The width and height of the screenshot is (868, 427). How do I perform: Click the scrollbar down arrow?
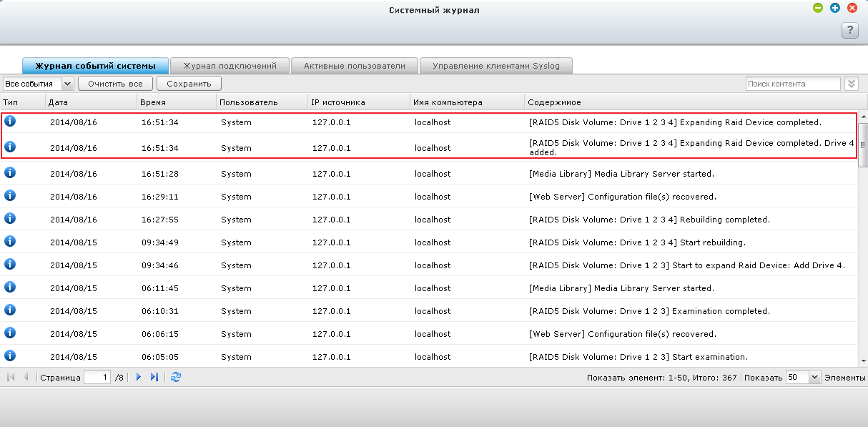[863, 362]
